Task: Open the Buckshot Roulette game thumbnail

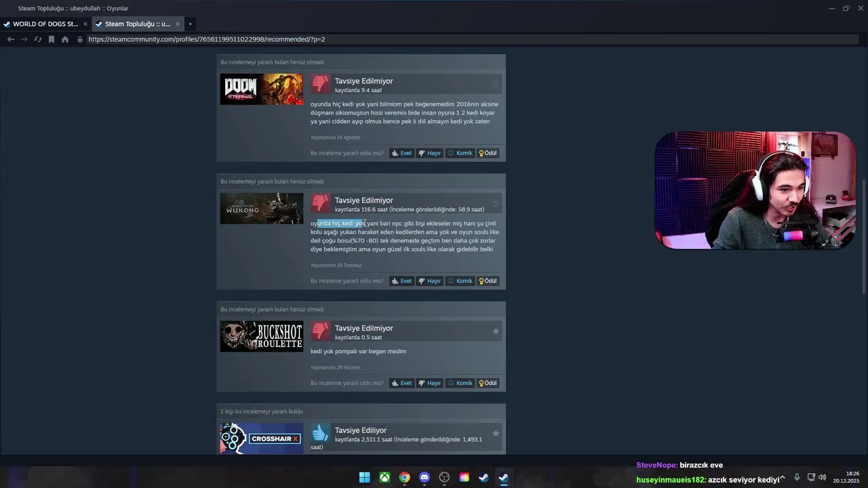Action: [x=262, y=336]
